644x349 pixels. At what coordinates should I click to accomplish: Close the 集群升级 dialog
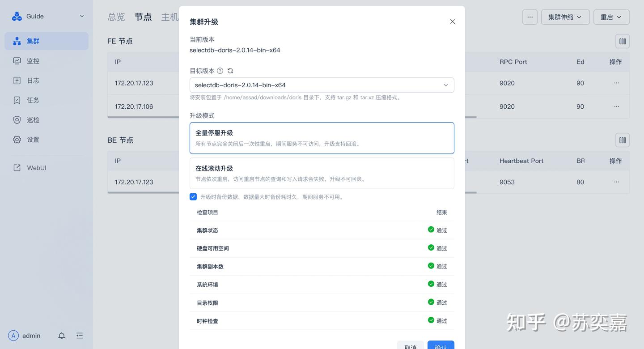(452, 21)
